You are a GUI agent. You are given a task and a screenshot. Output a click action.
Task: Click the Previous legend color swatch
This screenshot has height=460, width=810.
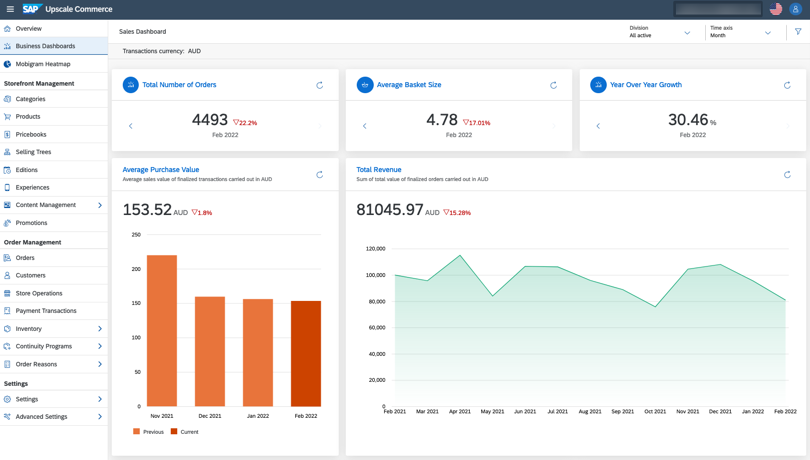136,432
